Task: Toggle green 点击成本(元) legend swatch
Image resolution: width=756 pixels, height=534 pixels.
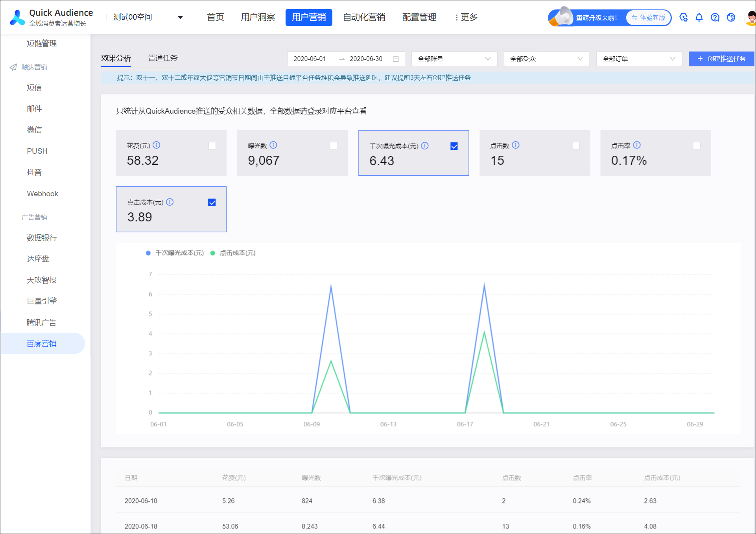Action: point(213,253)
